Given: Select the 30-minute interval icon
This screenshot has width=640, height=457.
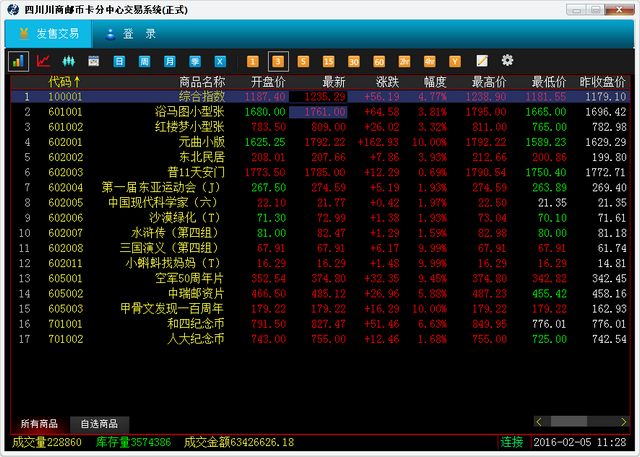Looking at the screenshot, I should (x=354, y=62).
